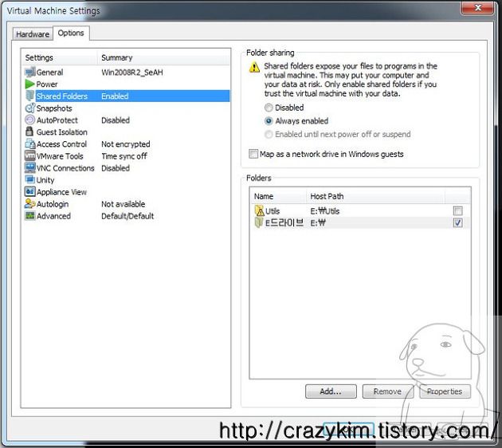Click the Not encrypted summary text

pyautogui.click(x=126, y=144)
